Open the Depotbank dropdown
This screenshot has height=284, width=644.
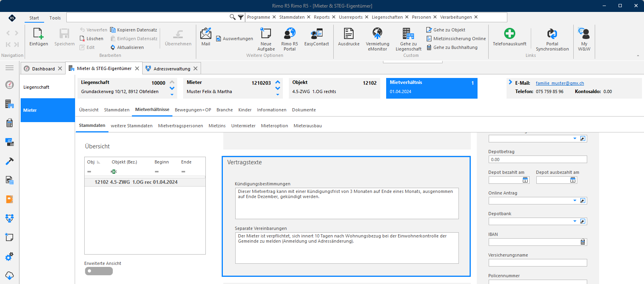click(575, 222)
